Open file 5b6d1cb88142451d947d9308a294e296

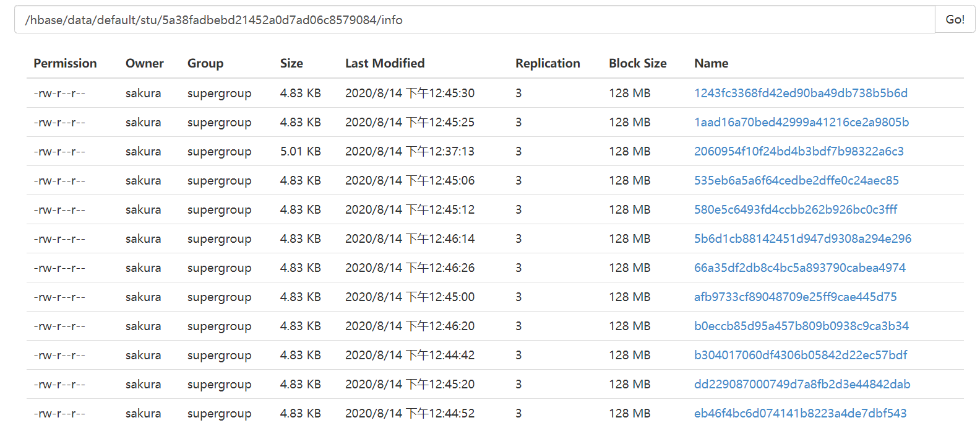[x=802, y=238]
